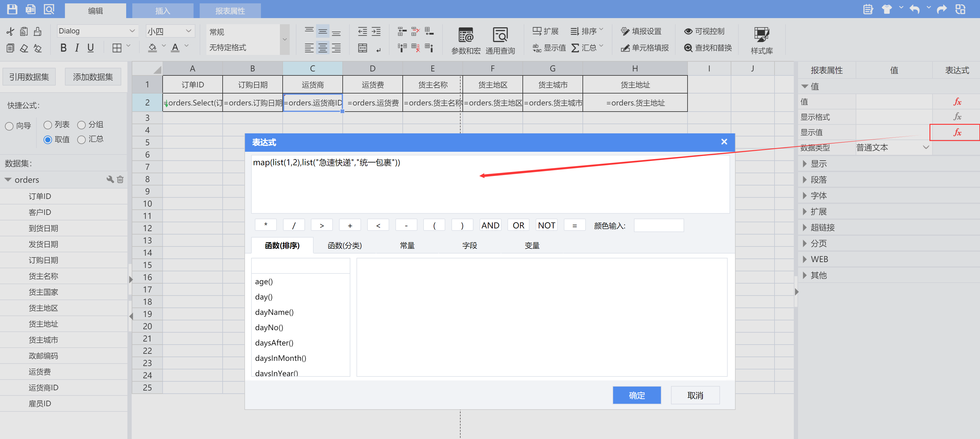
Task: Open the Dialog font name dropdown
Action: click(x=132, y=31)
